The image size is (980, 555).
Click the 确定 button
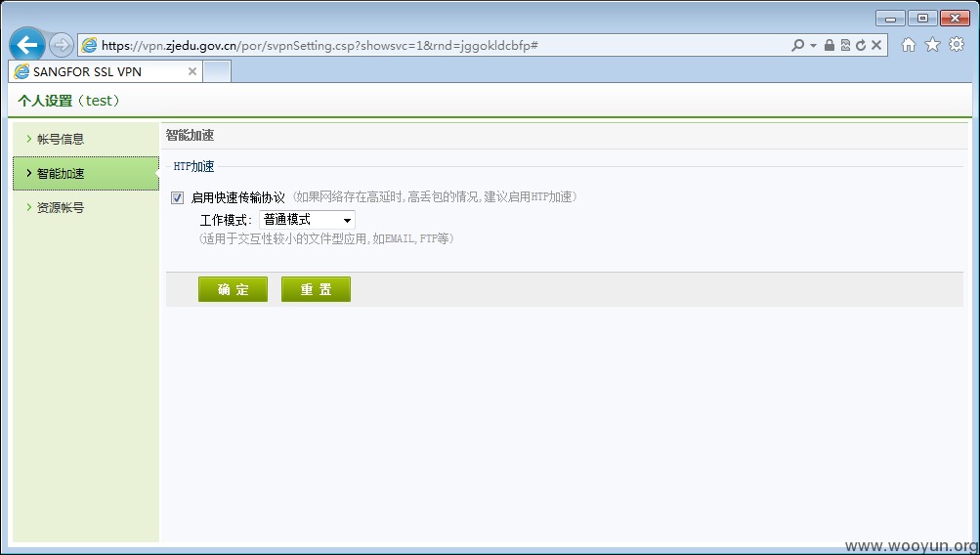click(x=234, y=289)
